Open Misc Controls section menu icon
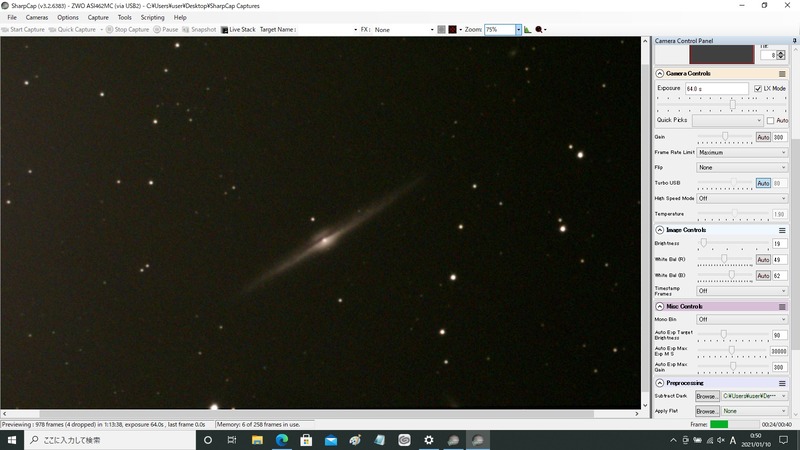 tap(782, 307)
